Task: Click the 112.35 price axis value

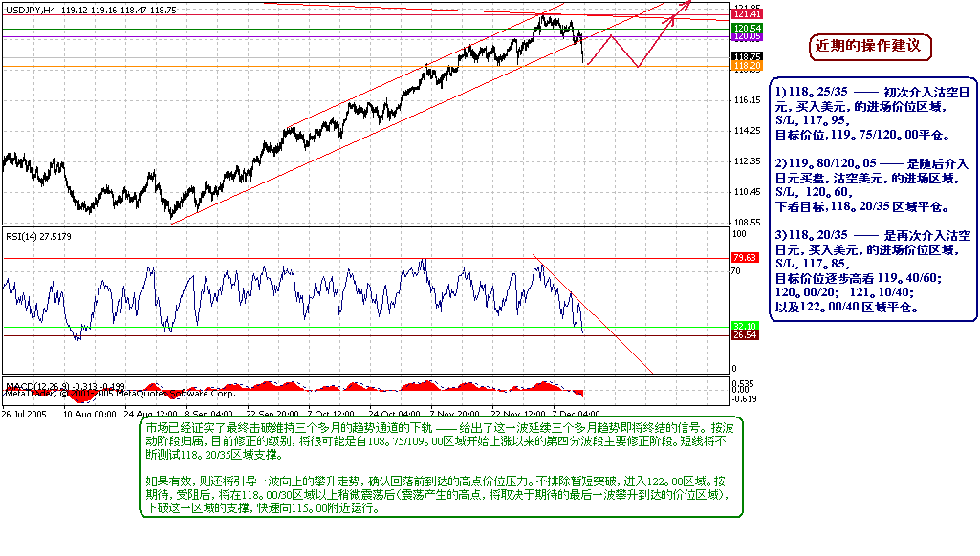Action: 748,161
